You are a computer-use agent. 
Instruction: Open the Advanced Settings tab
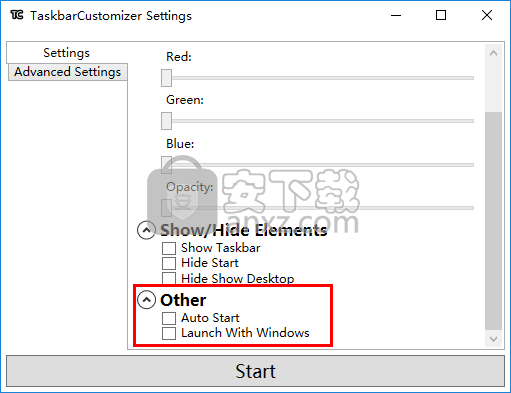tap(68, 72)
